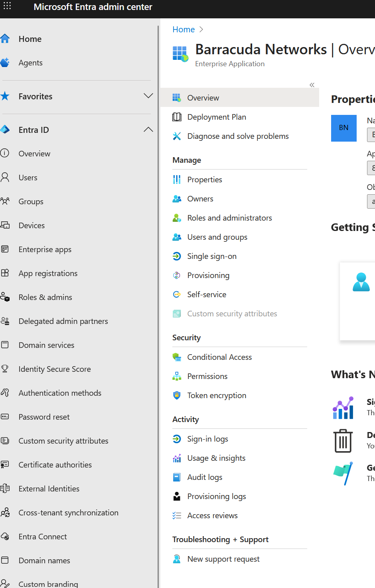The height and width of the screenshot is (588, 375).
Task: Click the Agents icon in sidebar
Action: click(5, 63)
